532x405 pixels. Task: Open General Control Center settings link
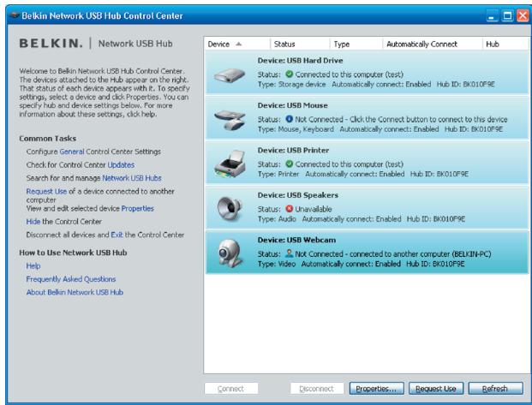coord(72,152)
